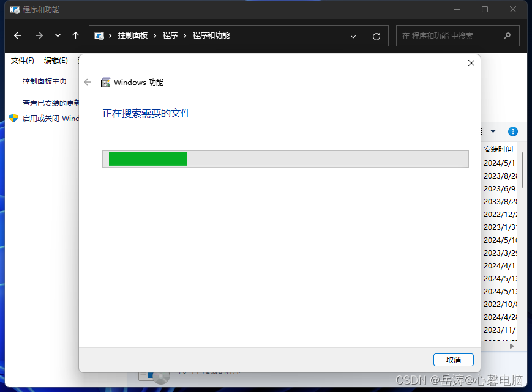Select the row dated 2023/3/2
This screenshot has height=392, width=532.
(500, 253)
